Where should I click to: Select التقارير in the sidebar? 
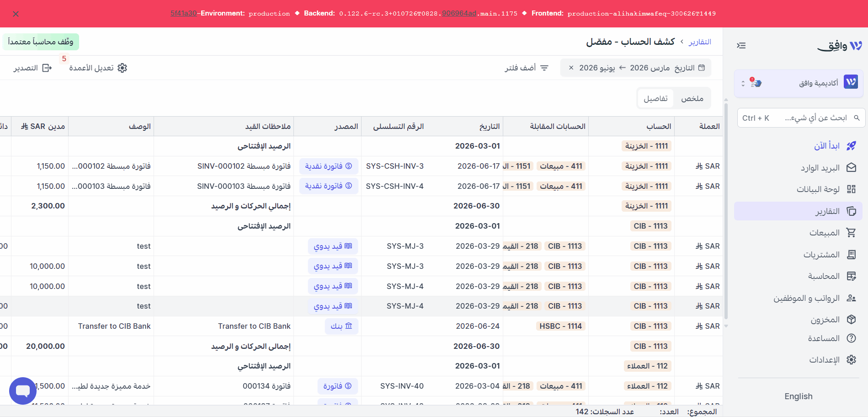pos(799,211)
